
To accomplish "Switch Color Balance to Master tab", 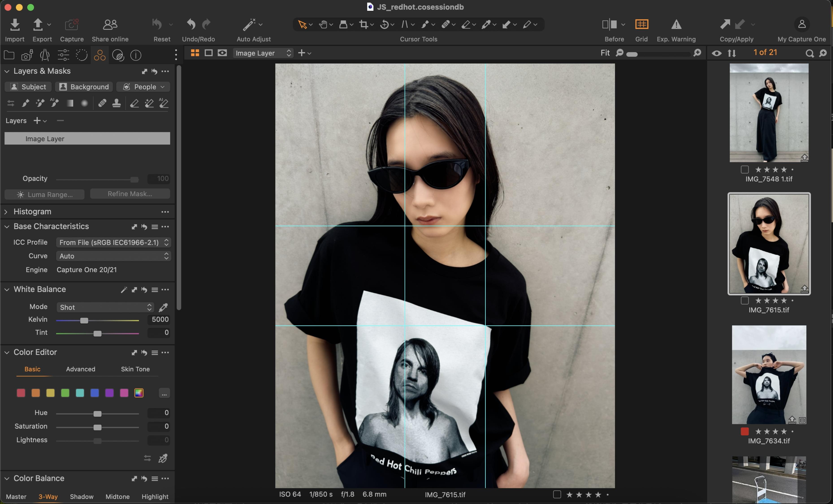I will point(16,496).
